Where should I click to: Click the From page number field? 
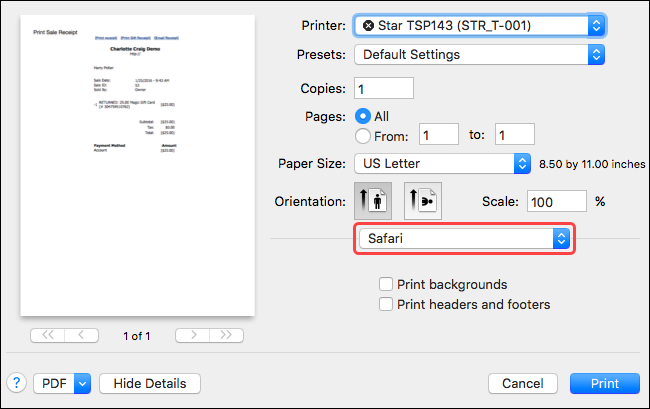coord(439,134)
